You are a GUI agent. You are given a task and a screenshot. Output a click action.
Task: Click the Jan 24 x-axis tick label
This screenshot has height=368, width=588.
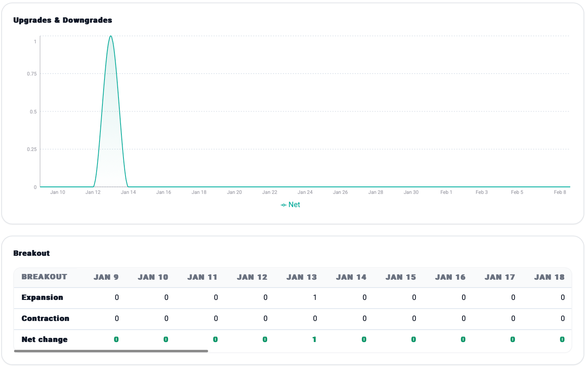tap(305, 192)
